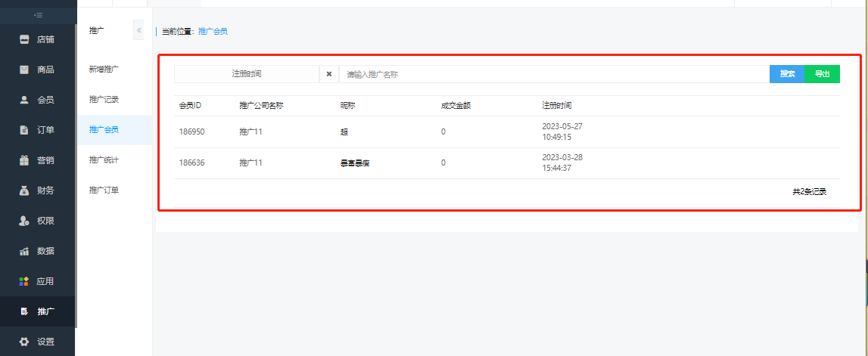Click the 会员 member icon
The image size is (868, 356).
tap(23, 100)
